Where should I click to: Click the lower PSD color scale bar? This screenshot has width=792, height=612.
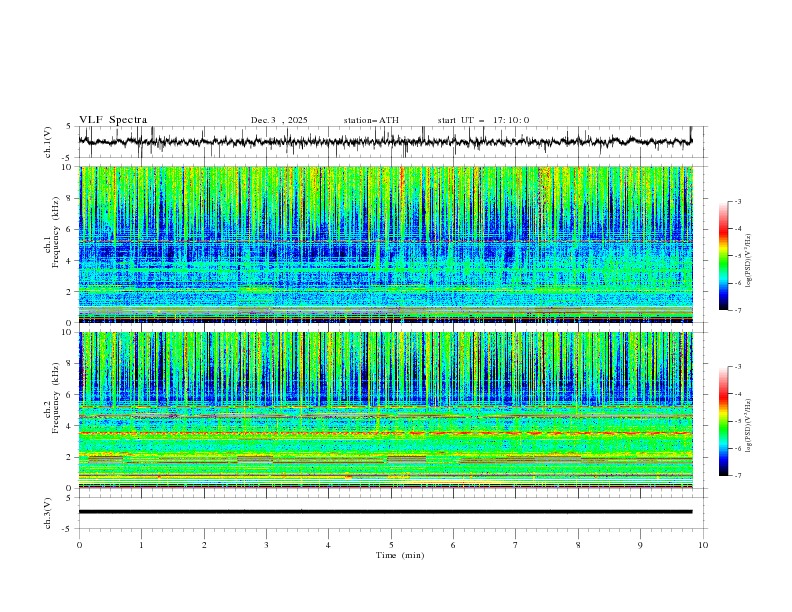point(724,421)
